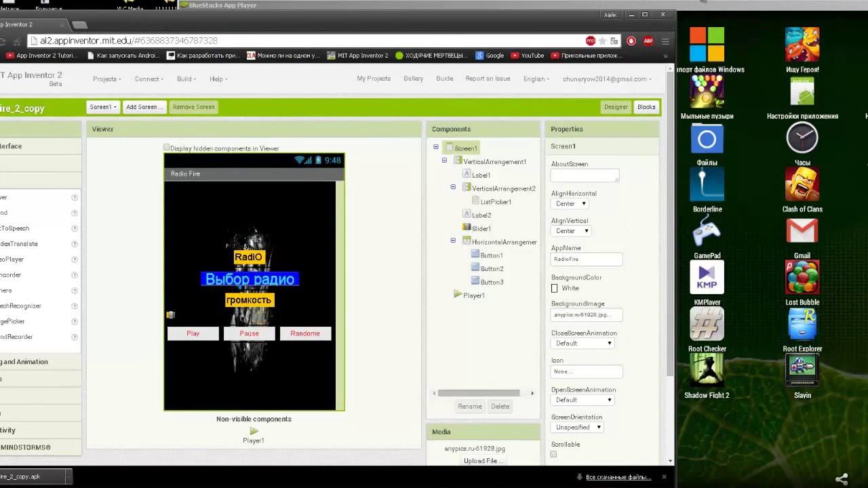Open the Build menu

click(186, 79)
